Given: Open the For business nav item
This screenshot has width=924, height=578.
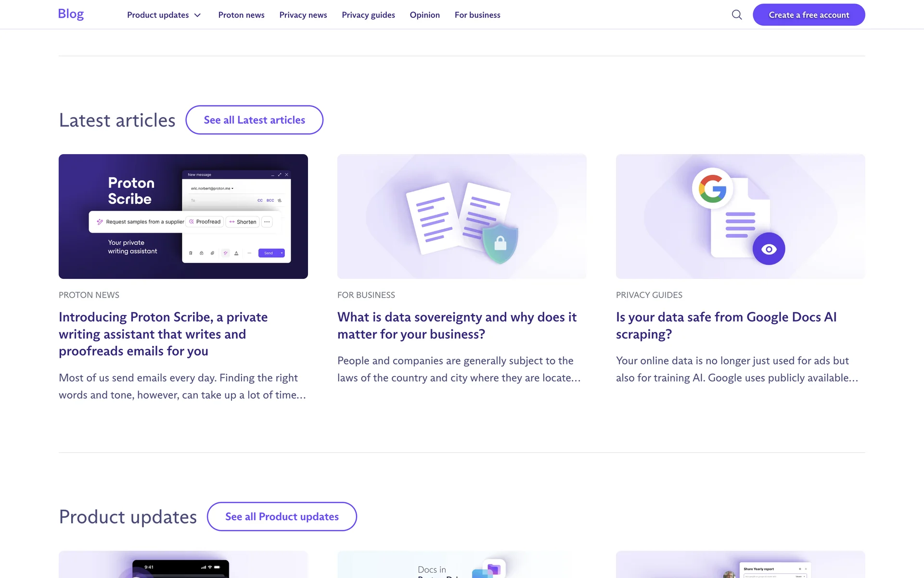Looking at the screenshot, I should (477, 15).
